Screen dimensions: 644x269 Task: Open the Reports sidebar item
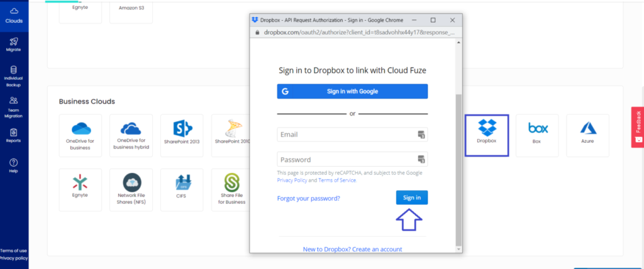tap(13, 135)
